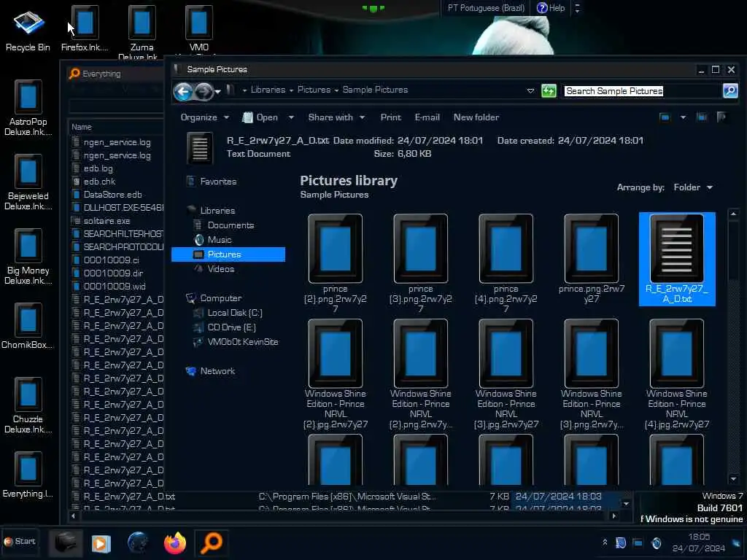The width and height of the screenshot is (747, 560).
Task: Click the scroll up arrow of the file list
Action: (x=733, y=214)
